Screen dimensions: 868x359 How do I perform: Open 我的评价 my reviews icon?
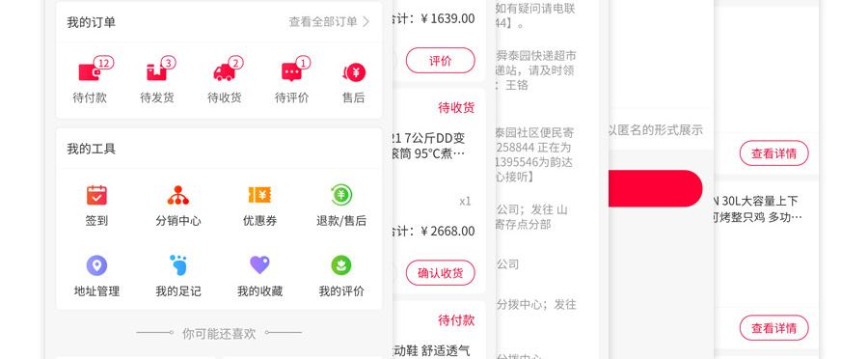(341, 265)
